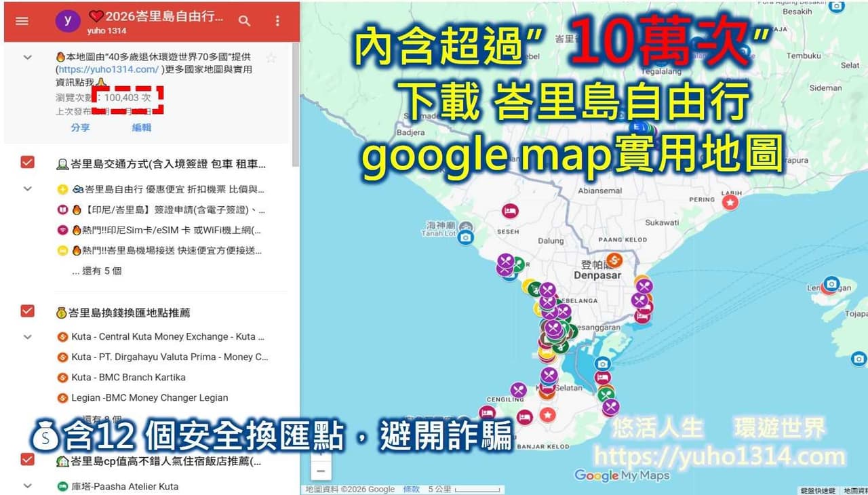Open the yuho1314.com hyperlink

[108, 69]
